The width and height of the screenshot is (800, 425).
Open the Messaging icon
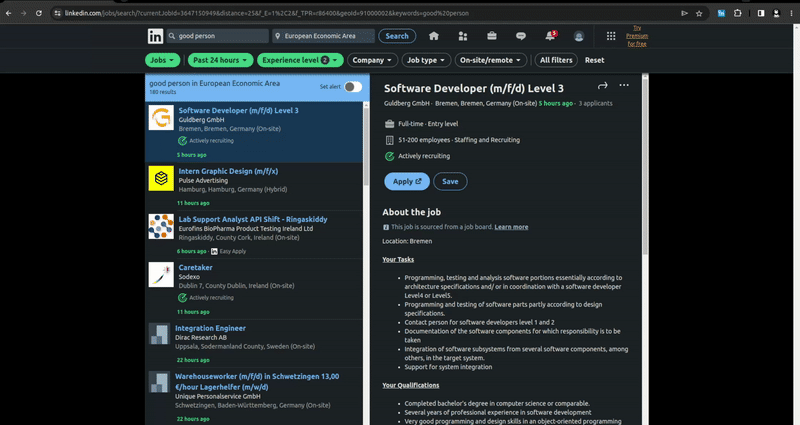[521, 36]
